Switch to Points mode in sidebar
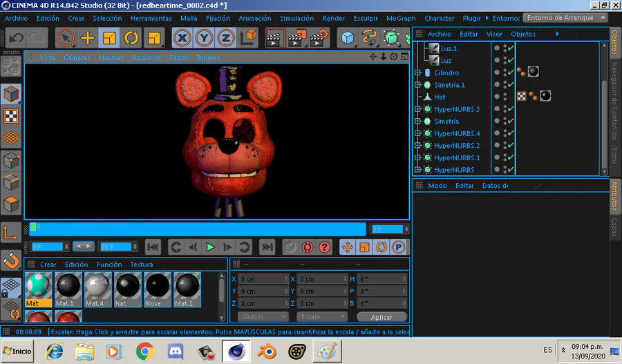 [11, 160]
